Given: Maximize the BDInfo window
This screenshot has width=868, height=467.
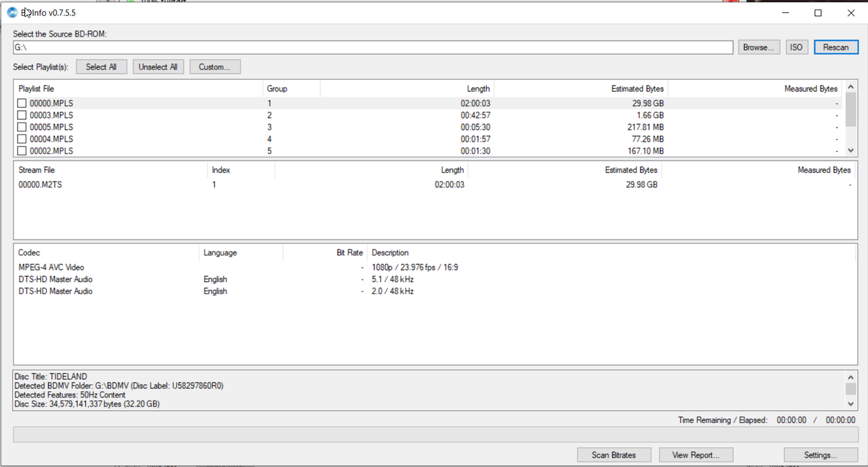Looking at the screenshot, I should [818, 12].
